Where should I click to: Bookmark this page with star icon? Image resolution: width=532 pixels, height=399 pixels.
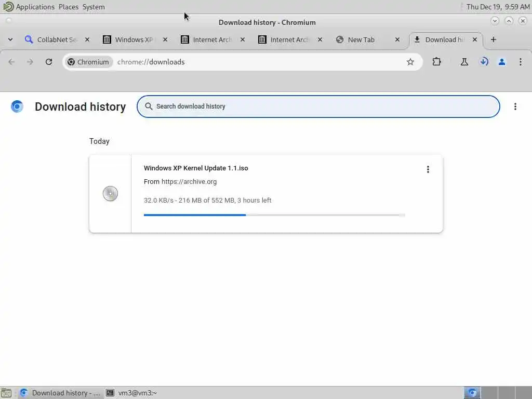410,62
